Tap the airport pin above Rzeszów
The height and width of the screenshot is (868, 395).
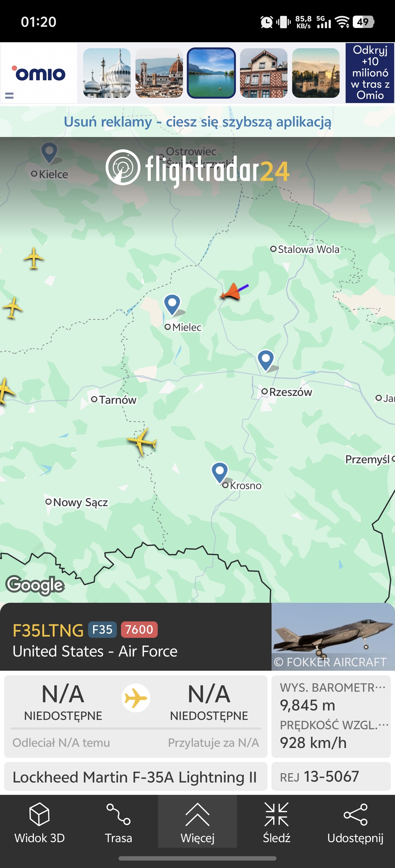(266, 361)
